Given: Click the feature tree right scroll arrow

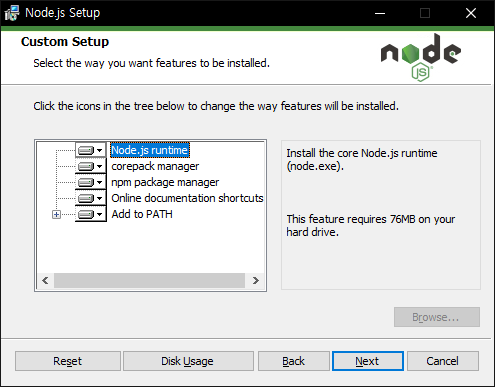Looking at the screenshot, I should [255, 281].
